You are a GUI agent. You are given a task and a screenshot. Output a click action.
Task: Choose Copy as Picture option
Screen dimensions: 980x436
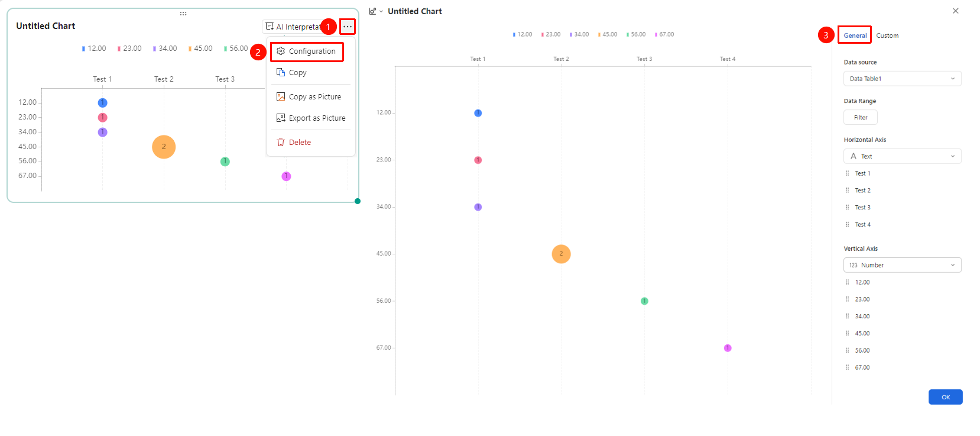pos(309,97)
